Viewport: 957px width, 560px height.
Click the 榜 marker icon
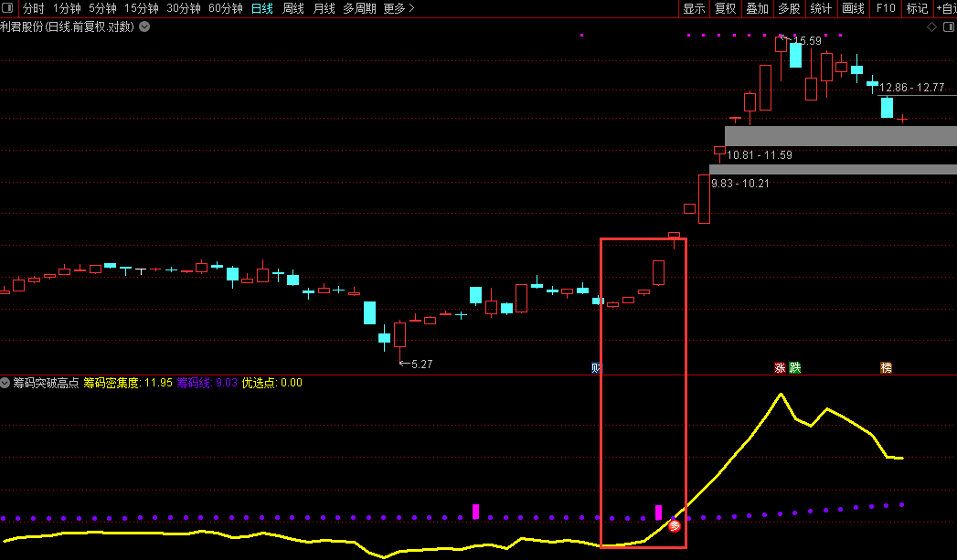[x=887, y=367]
